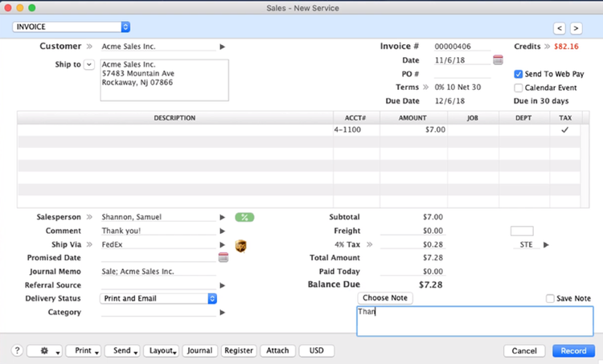The image size is (603, 364).
Task: Open tax code list triangle beside STE
Action: (x=546, y=245)
